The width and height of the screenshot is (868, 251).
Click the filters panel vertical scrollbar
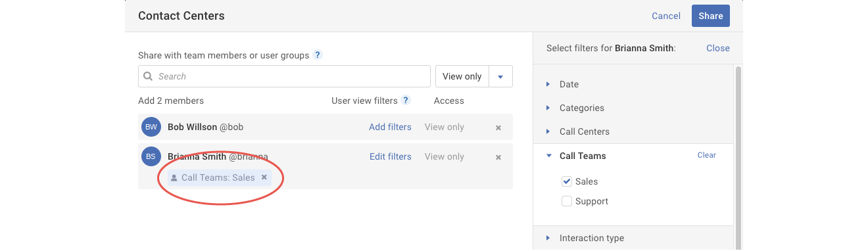coord(738,158)
